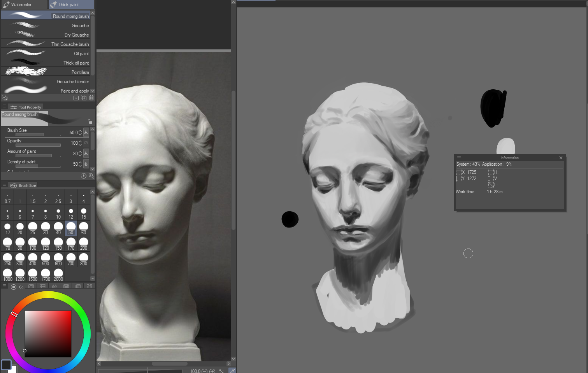Image resolution: width=588 pixels, height=373 pixels.
Task: Open sub tool detail wrench icon
Action: (x=91, y=176)
